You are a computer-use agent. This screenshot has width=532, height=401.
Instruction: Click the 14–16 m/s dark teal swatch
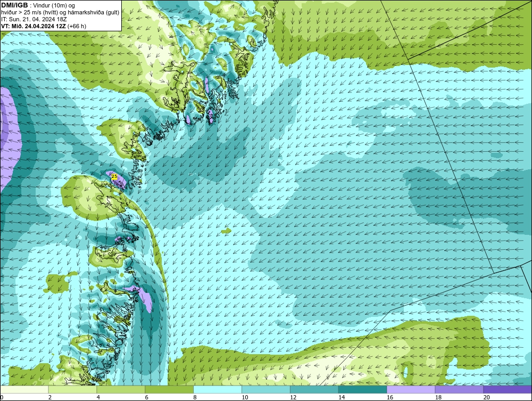pyautogui.click(x=363, y=389)
